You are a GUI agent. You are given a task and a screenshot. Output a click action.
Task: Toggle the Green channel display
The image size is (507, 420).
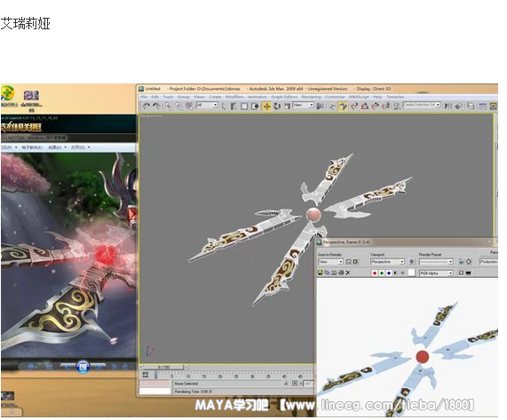coord(382,273)
